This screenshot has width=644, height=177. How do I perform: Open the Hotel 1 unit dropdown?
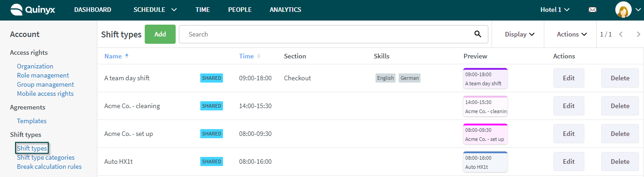(x=555, y=10)
